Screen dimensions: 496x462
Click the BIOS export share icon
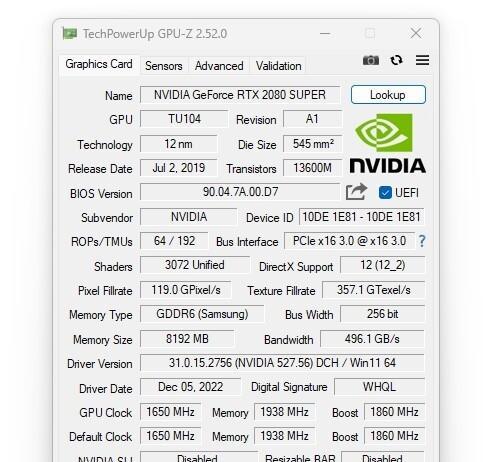(x=356, y=192)
